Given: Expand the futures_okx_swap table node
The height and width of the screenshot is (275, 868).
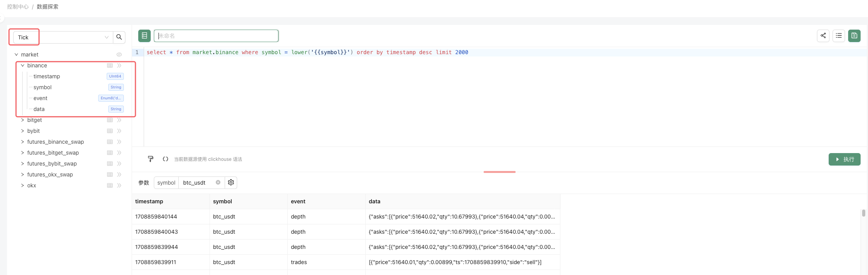Looking at the screenshot, I should pyautogui.click(x=23, y=175).
